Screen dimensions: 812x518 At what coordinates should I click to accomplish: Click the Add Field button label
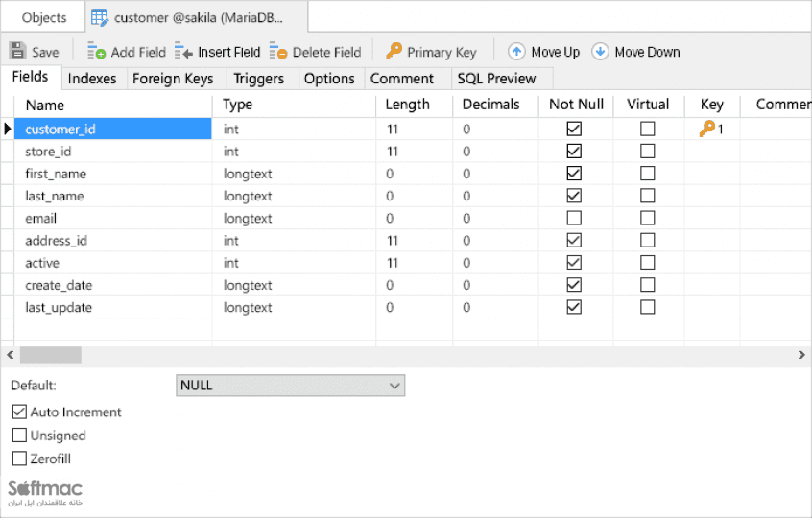click(138, 52)
